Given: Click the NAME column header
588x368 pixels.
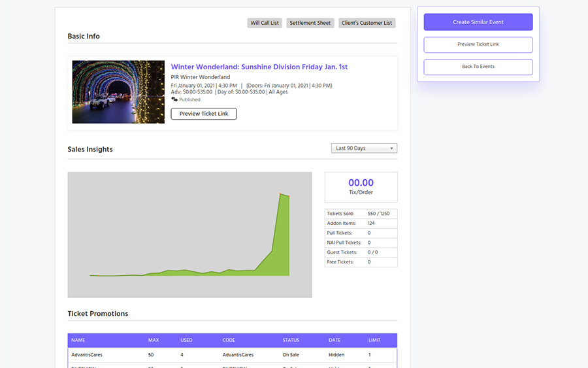Looking at the screenshot, I should pyautogui.click(x=78, y=341).
